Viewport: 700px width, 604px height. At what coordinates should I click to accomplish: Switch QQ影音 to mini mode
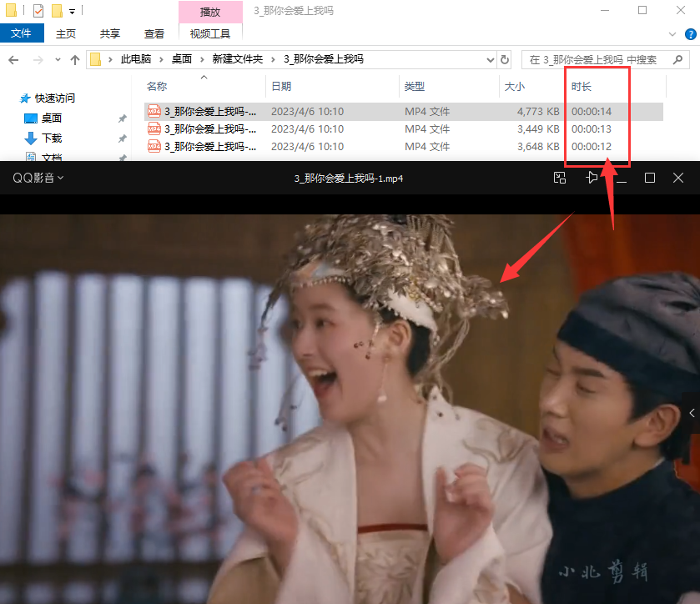(560, 178)
